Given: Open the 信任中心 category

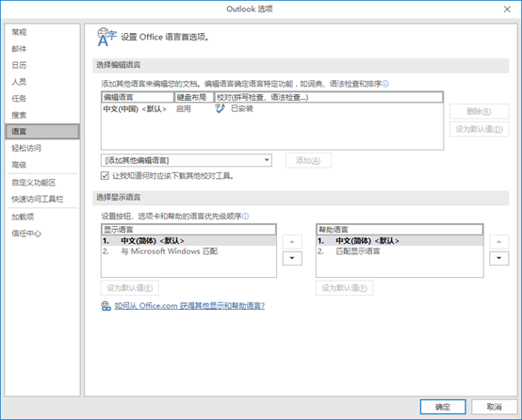Looking at the screenshot, I should 26,234.
